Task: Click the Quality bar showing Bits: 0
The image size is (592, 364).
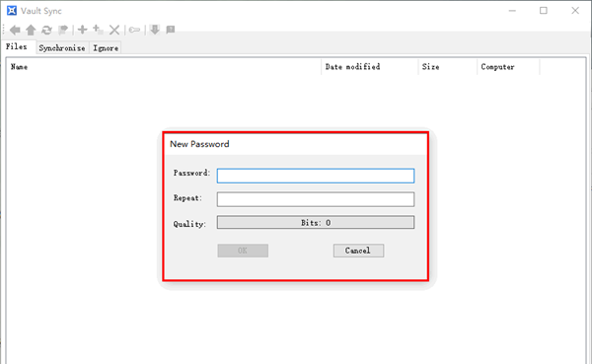Action: pos(316,222)
